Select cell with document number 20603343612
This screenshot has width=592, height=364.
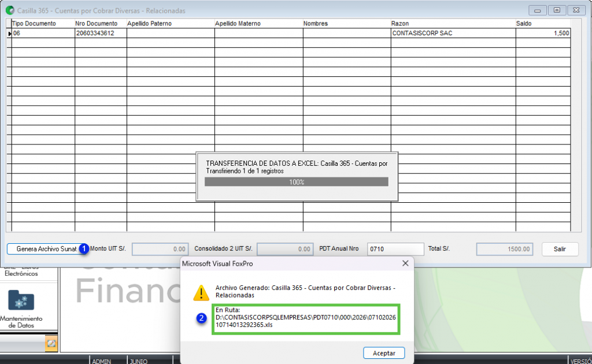tap(101, 33)
